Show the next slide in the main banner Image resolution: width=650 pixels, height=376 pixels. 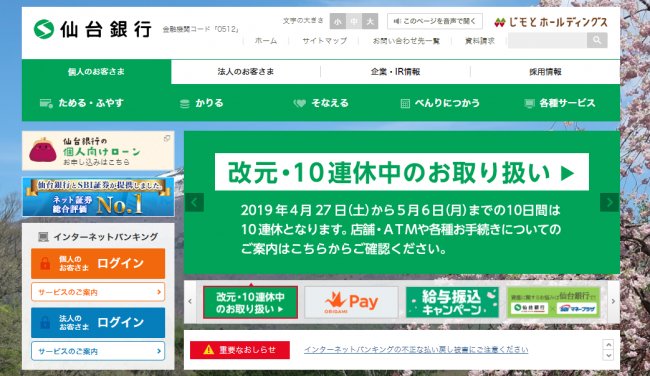point(609,202)
